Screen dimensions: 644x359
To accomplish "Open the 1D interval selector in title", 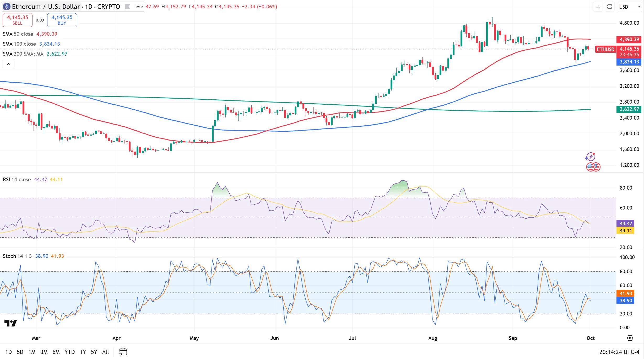I will [x=89, y=7].
